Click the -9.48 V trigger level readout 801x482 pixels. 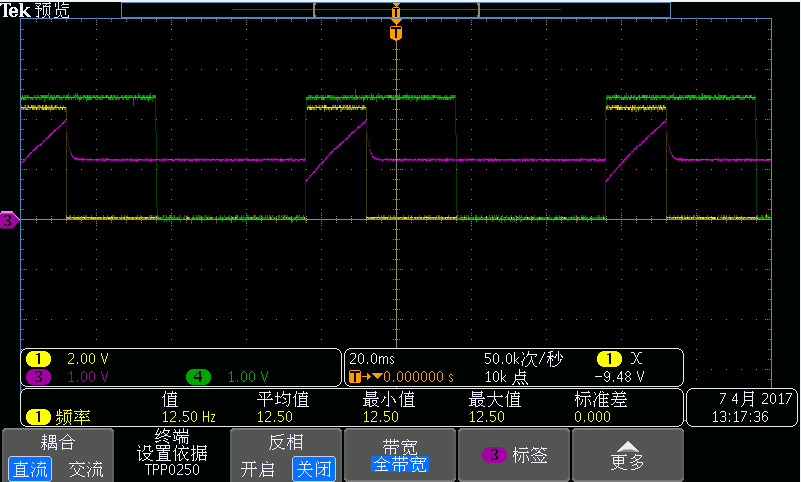pos(620,377)
